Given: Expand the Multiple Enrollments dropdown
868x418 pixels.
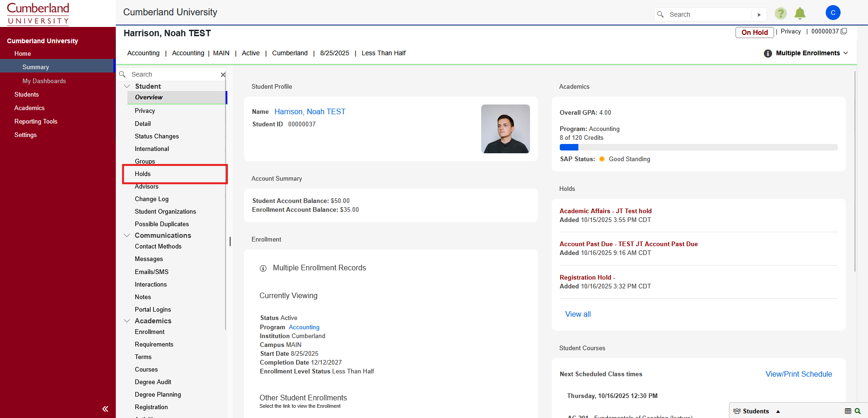Looking at the screenshot, I should 846,53.
